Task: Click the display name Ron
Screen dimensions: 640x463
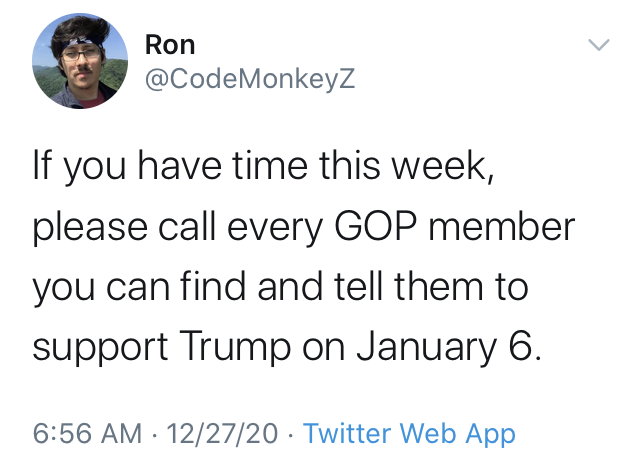Action: 170,45
